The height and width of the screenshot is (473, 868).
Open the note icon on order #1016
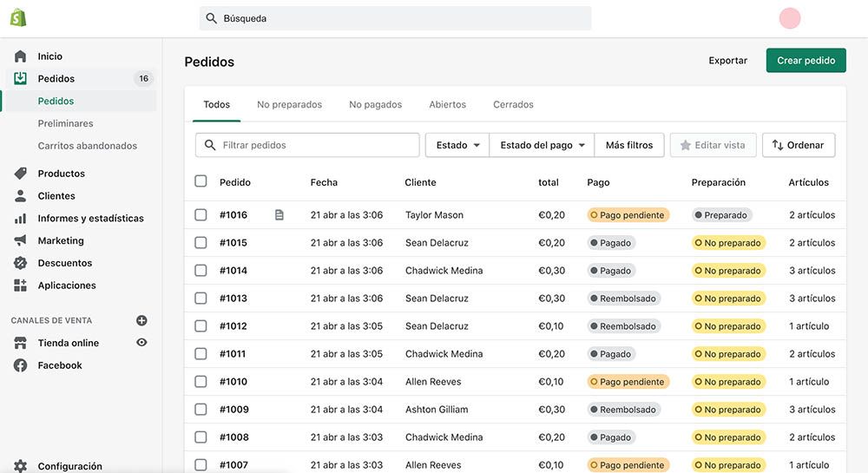coord(279,214)
